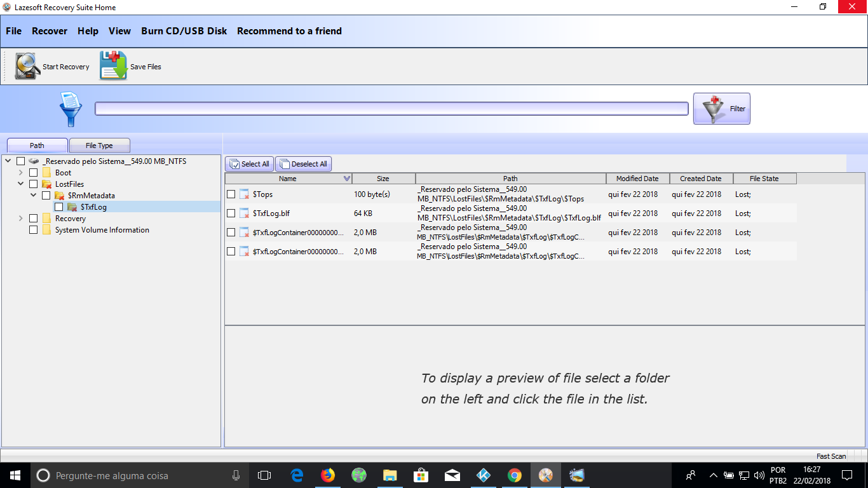The image size is (868, 488).
Task: Select System Volume Information folder icon
Action: pyautogui.click(x=46, y=230)
